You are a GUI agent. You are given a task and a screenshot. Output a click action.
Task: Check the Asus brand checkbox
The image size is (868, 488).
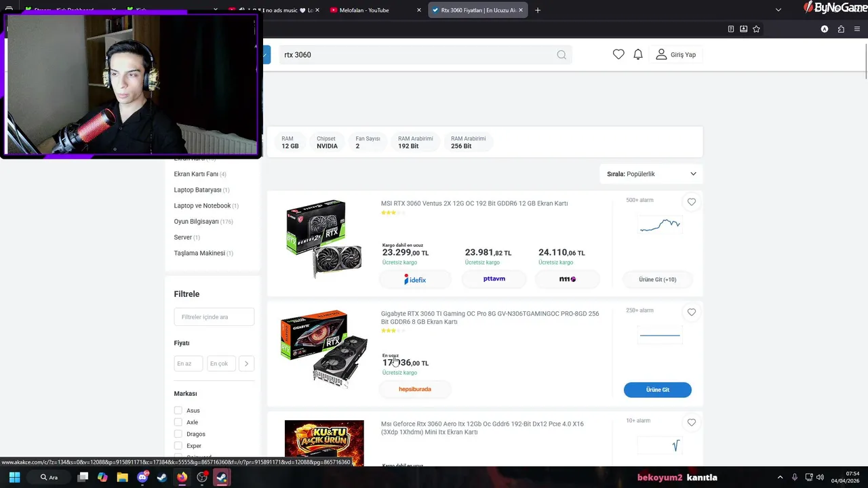click(178, 411)
